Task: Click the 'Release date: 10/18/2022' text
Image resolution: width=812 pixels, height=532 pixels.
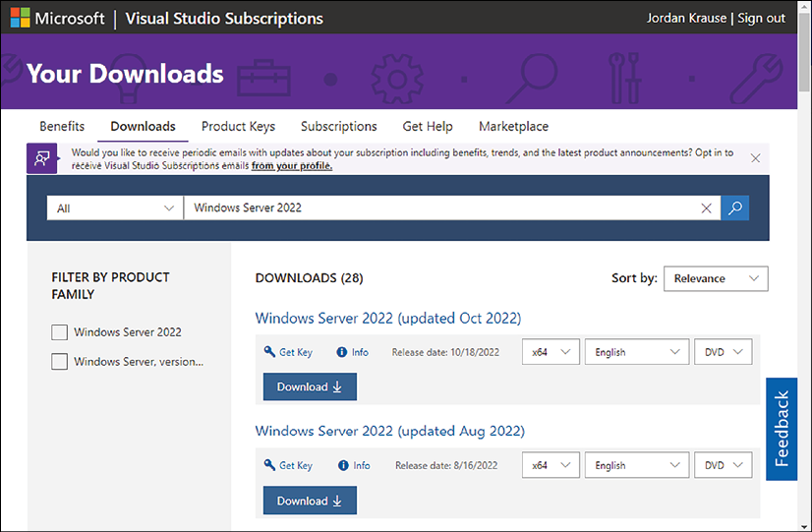Action: tap(445, 352)
